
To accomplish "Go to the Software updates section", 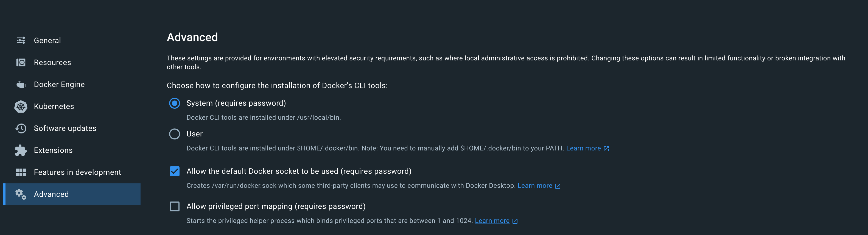I will pyautogui.click(x=65, y=128).
